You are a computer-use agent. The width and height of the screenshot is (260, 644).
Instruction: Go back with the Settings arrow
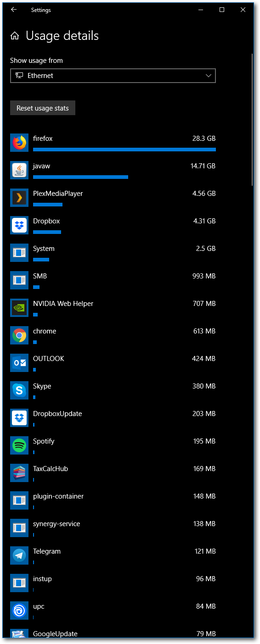click(14, 10)
